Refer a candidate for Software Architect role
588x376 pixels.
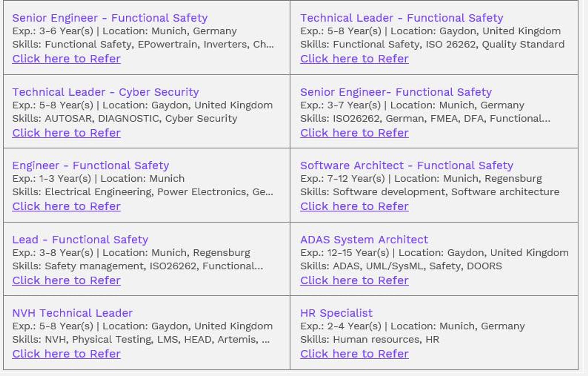click(x=354, y=206)
